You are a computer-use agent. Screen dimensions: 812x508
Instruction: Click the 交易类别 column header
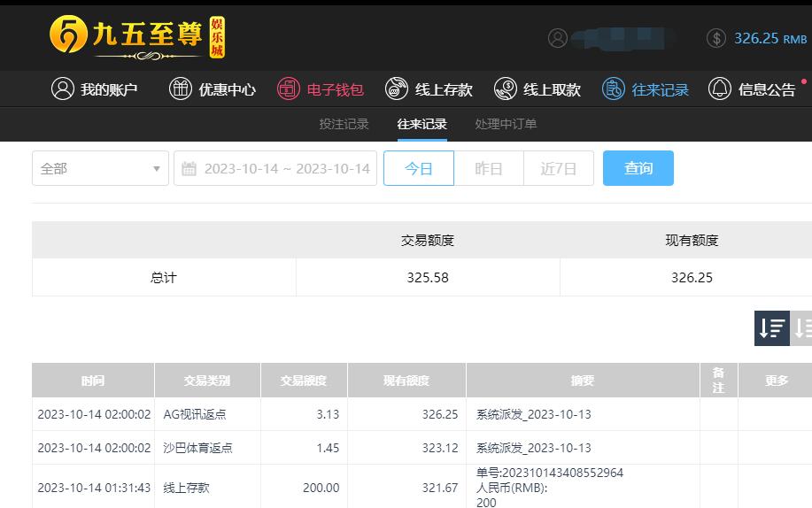pos(207,381)
